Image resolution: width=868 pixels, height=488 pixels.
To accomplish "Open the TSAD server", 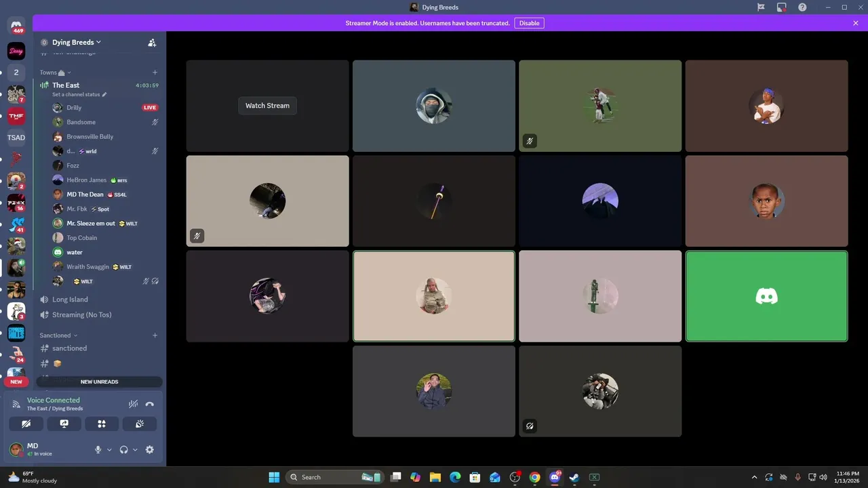I will (16, 138).
